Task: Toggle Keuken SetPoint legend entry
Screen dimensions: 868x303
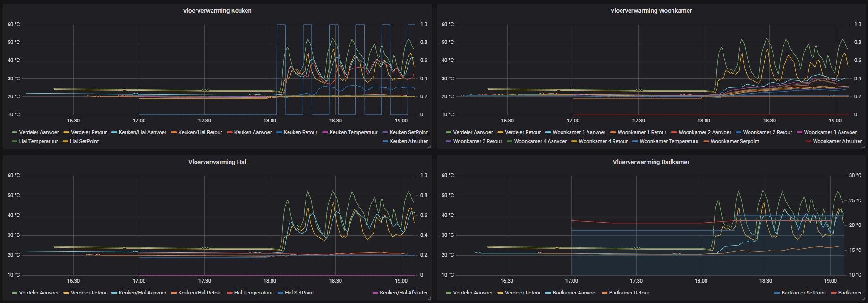Action: click(x=409, y=133)
